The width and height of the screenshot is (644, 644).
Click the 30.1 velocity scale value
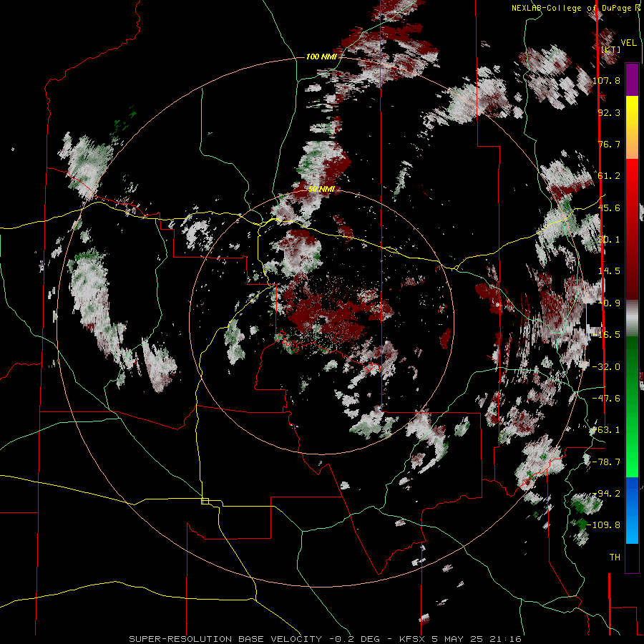pos(609,240)
